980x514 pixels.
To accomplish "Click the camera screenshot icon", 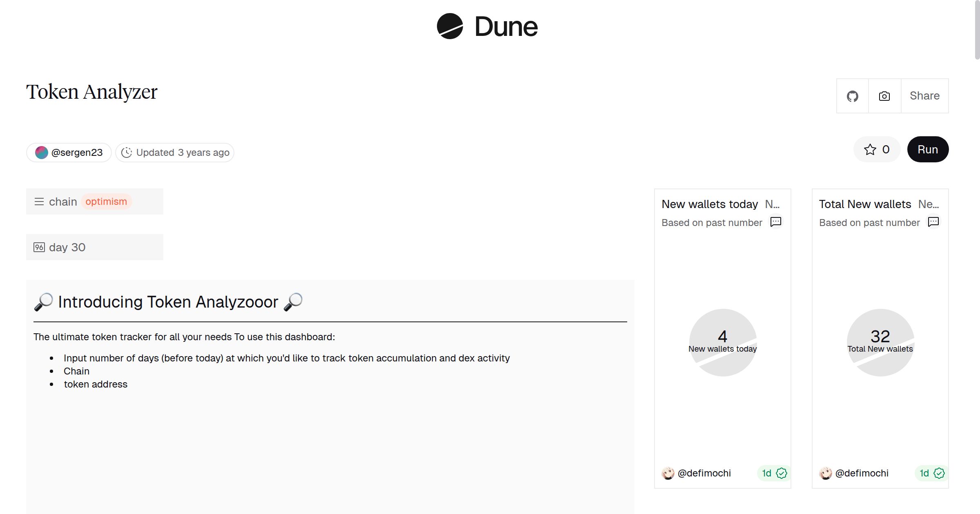I will tap(884, 96).
